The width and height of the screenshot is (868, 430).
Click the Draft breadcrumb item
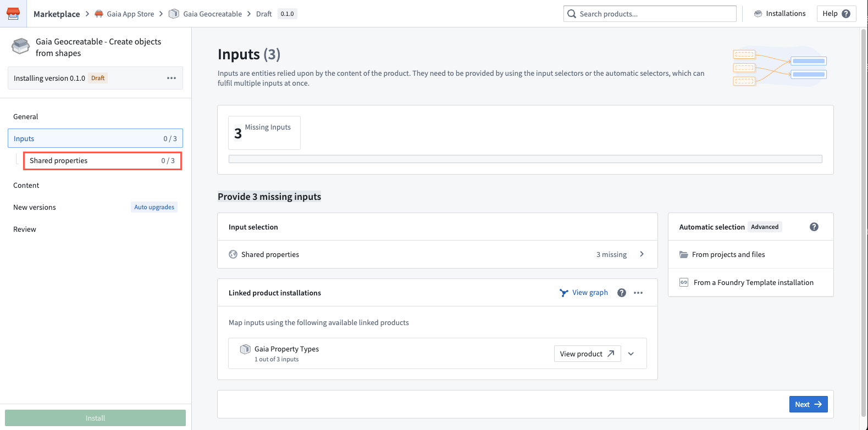(x=264, y=14)
